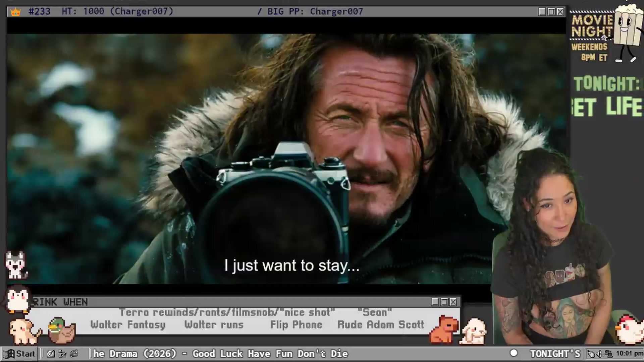Click the pixel tan puppy icon
The height and width of the screenshot is (362, 644).
coord(25,332)
